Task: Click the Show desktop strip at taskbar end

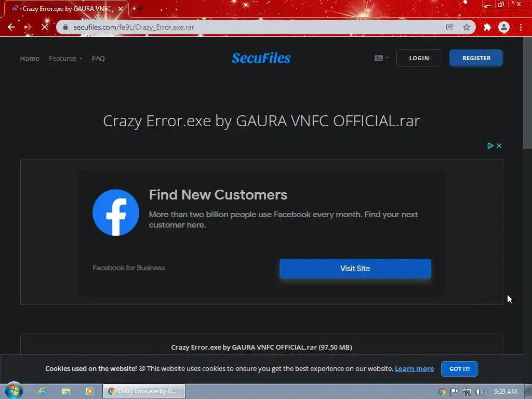Action: 528,392
